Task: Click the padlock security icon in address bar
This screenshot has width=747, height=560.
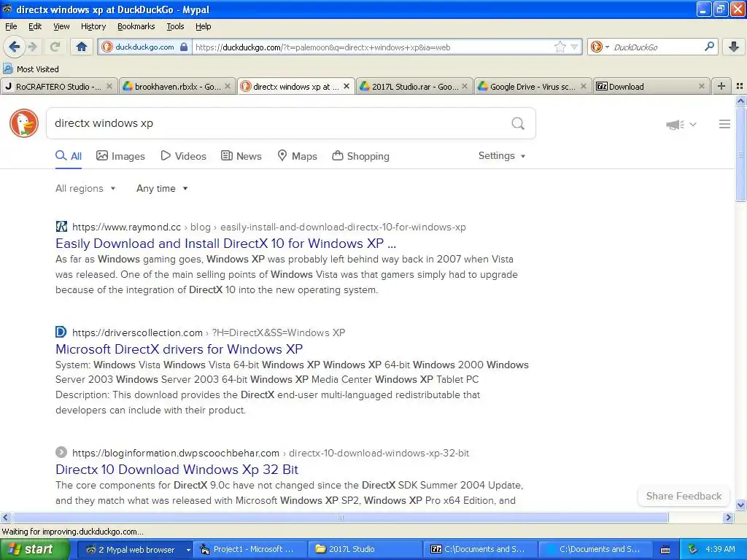Action: pos(184,47)
